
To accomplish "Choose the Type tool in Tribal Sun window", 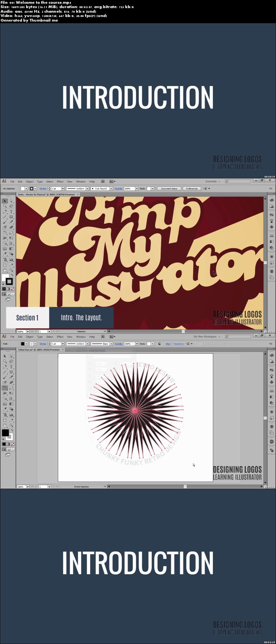I will [11, 367].
